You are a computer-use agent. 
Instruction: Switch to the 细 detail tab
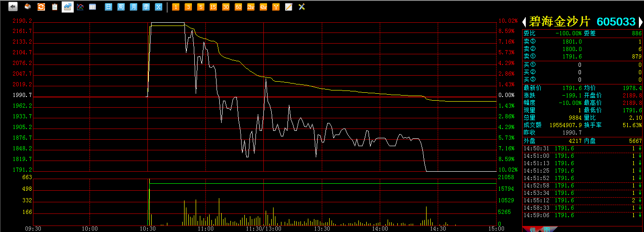pos(533,229)
